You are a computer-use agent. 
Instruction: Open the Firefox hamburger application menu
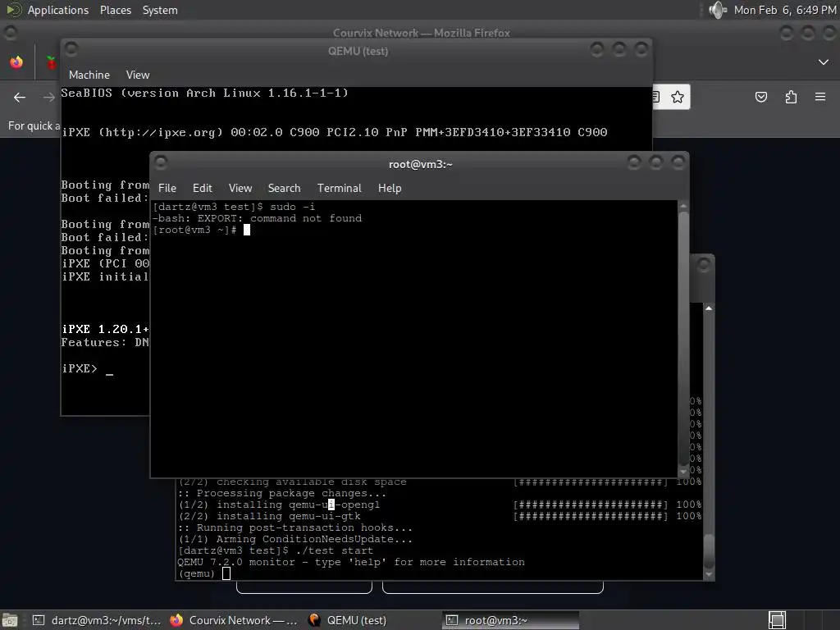click(820, 97)
